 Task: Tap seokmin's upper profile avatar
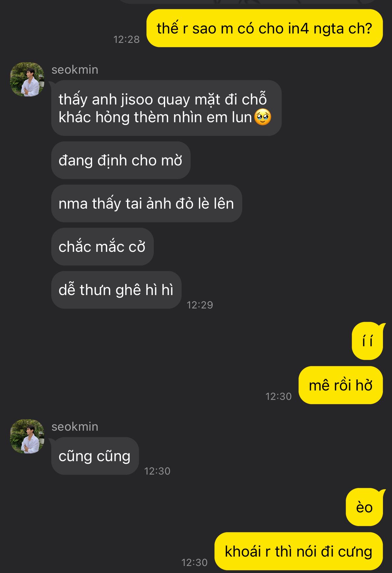click(x=27, y=79)
